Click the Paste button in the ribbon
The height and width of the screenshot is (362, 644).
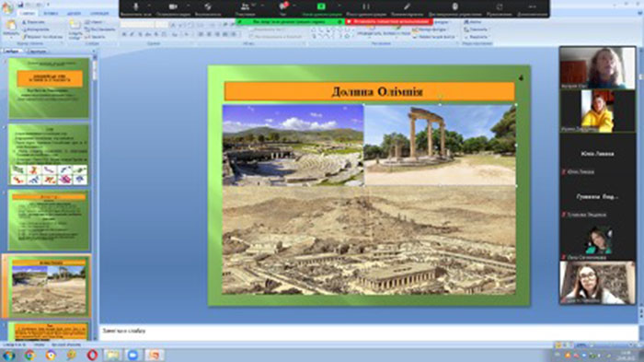point(11,29)
